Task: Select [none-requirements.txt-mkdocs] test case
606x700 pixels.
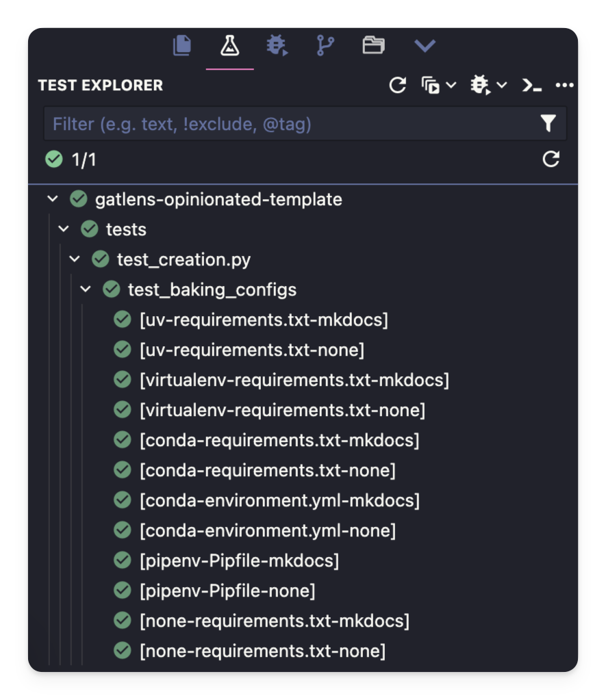Action: click(x=275, y=621)
